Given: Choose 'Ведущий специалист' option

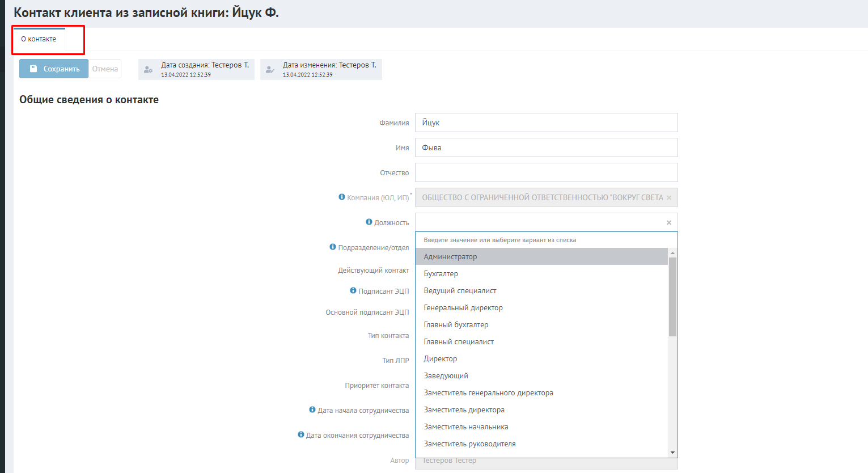Looking at the screenshot, I should point(542,290).
